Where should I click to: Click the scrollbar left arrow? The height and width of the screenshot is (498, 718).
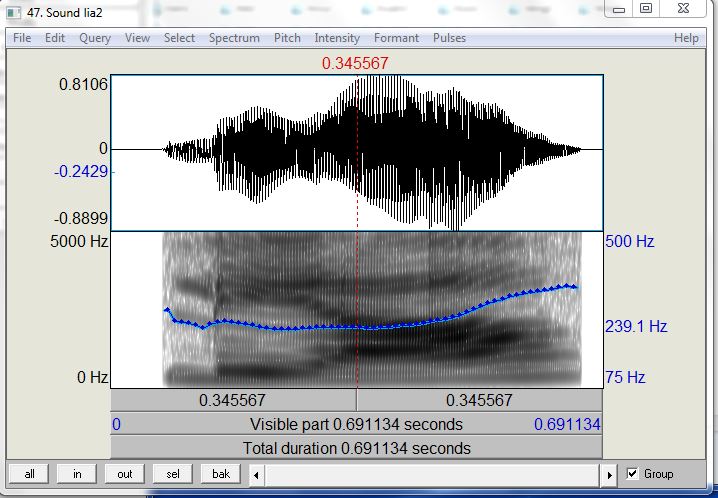click(256, 475)
